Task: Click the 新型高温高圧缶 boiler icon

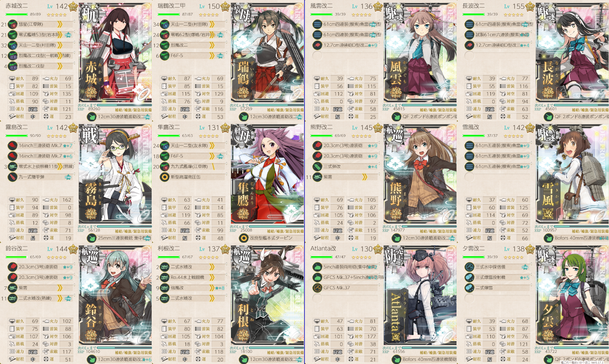Action: click(x=165, y=177)
